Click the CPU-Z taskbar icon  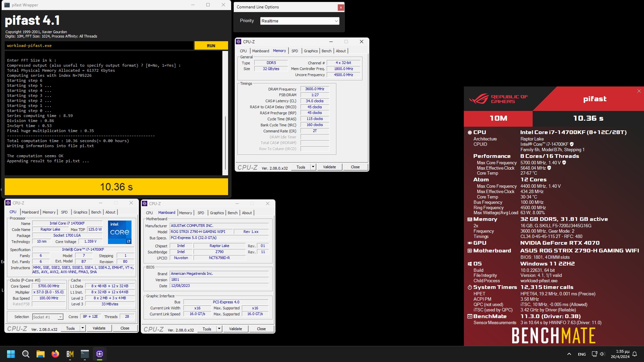click(100, 354)
